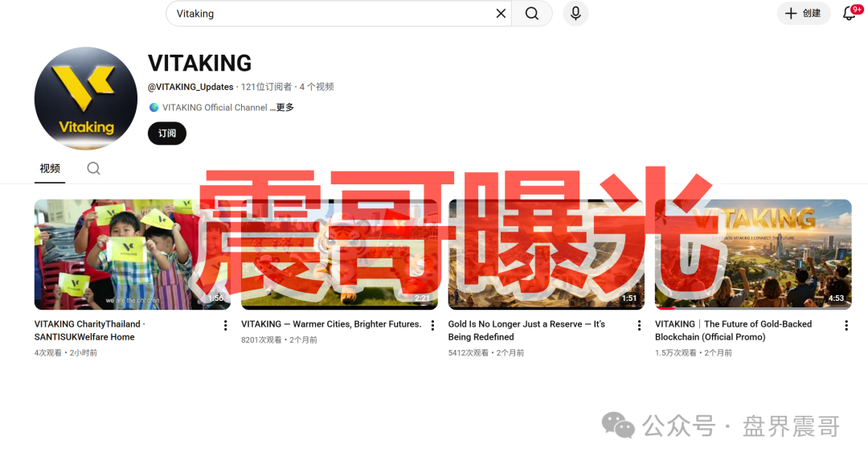The image size is (868, 461).
Task: Click the magnifier search button
Action: [x=532, y=14]
